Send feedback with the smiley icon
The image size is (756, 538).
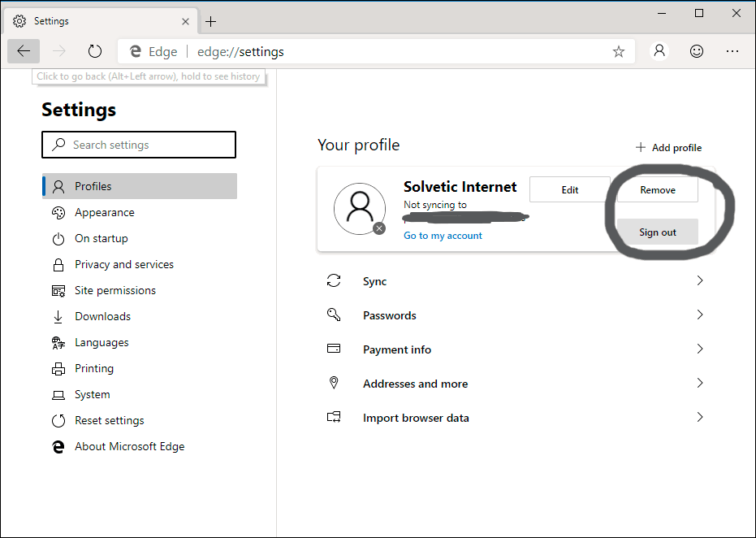click(x=696, y=51)
